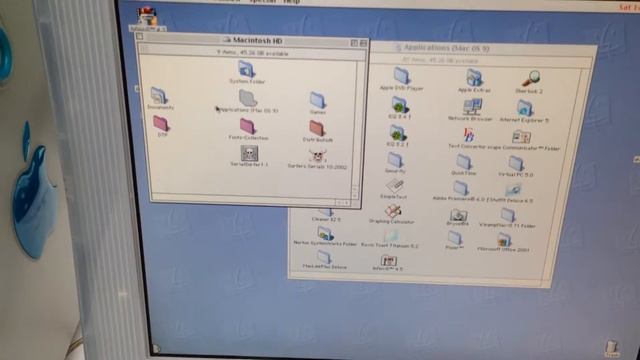This screenshot has width=640, height=360.
Task: Open the MacLinkPlus Deluxe folder
Action: pyautogui.click(x=324, y=257)
